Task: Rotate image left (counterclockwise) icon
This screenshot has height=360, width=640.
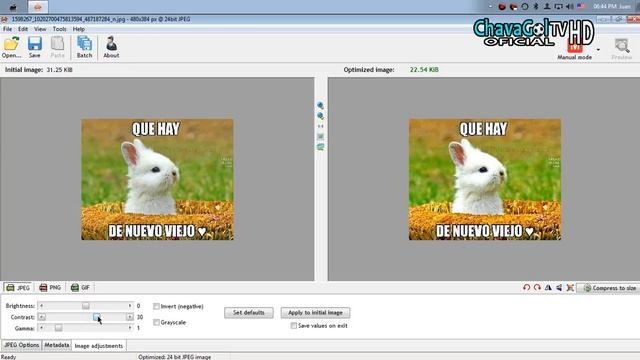Action: coord(527,288)
